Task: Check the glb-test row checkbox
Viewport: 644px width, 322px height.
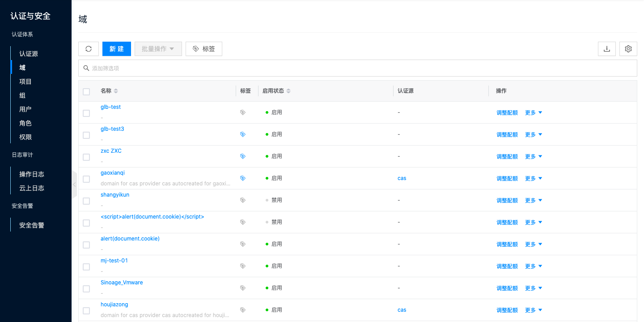Action: 86,113
